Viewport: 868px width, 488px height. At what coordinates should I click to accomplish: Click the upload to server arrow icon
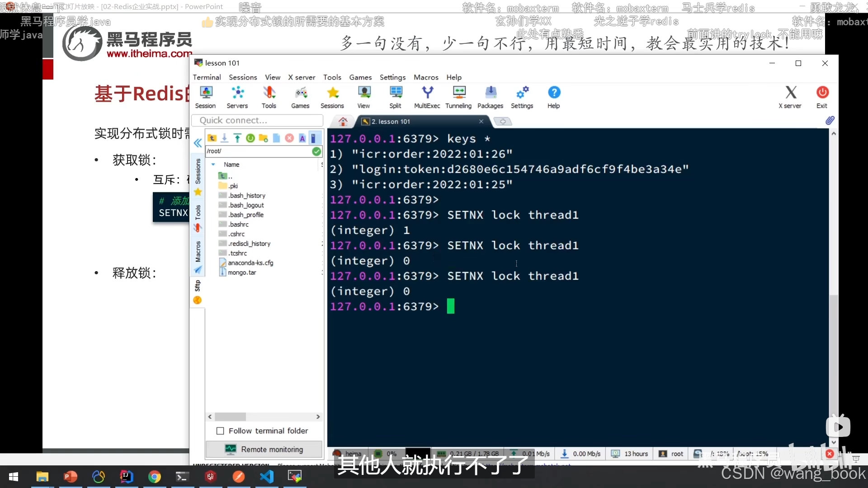[237, 138]
